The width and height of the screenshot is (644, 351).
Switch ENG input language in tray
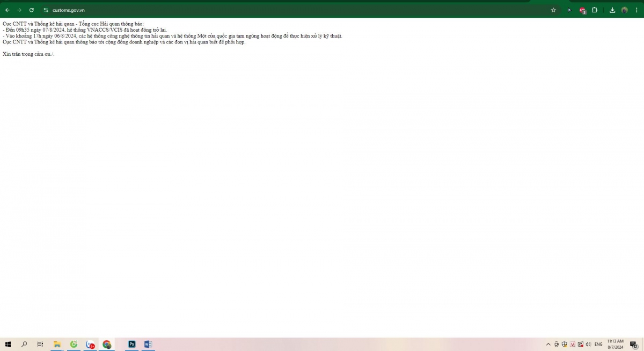(x=598, y=345)
